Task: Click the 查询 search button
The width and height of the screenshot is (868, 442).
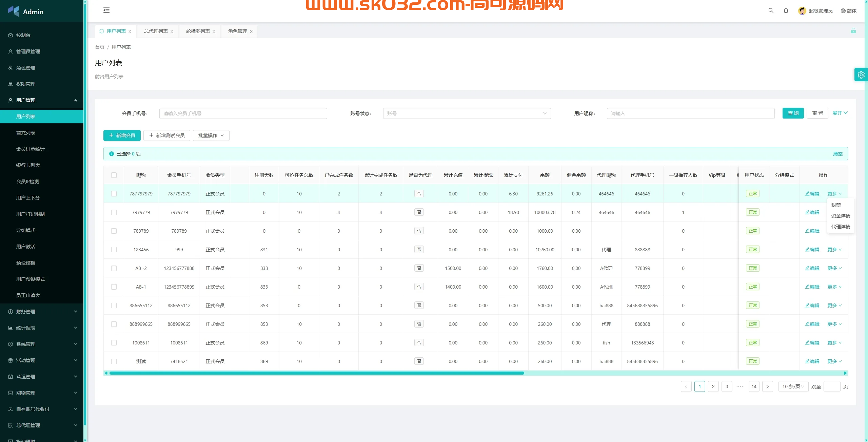Action: (793, 113)
